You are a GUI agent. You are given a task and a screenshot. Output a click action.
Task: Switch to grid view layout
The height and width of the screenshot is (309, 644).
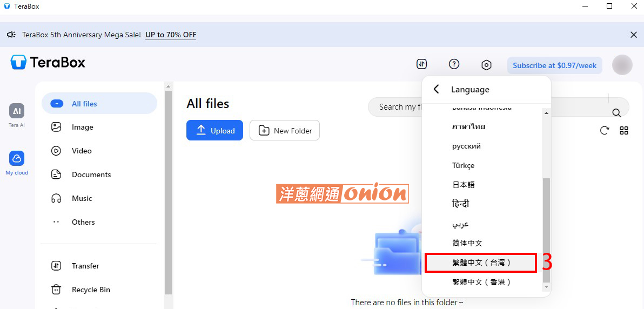coord(624,131)
